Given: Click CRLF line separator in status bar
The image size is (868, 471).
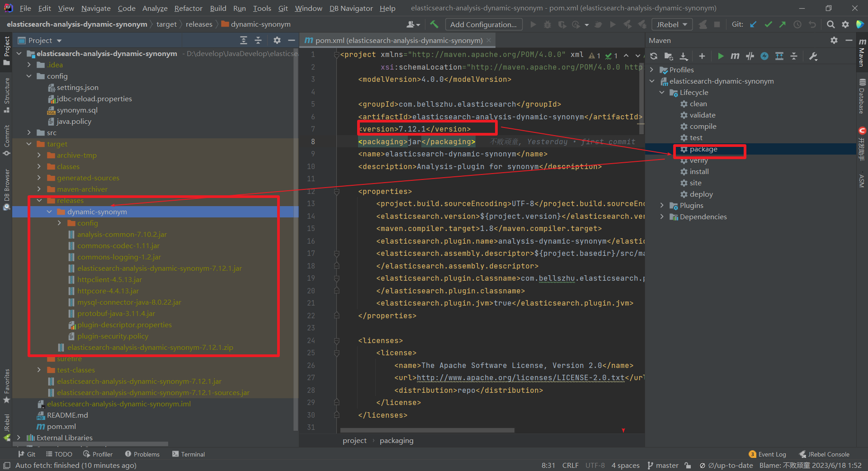Looking at the screenshot, I should point(570,465).
